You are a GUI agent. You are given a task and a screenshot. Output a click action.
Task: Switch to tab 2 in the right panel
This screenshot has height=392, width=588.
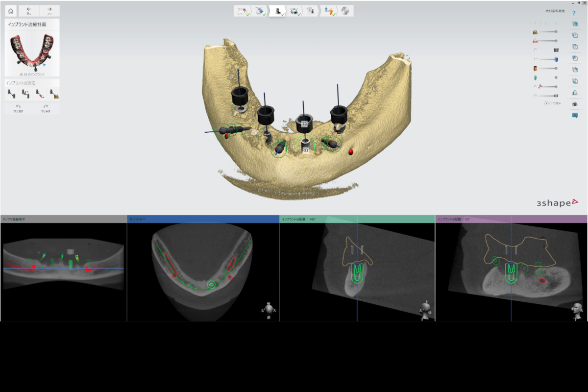545,23
